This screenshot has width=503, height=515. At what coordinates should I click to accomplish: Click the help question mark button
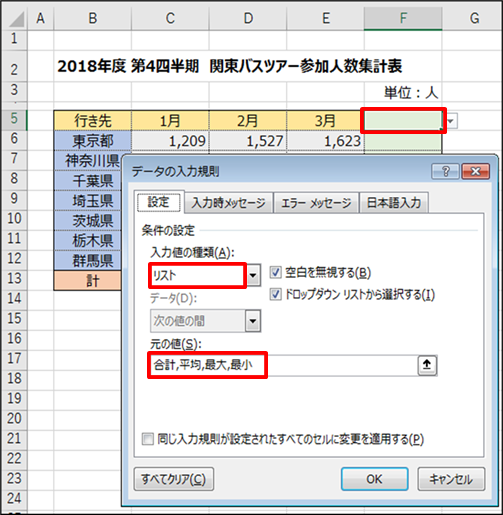point(445,171)
